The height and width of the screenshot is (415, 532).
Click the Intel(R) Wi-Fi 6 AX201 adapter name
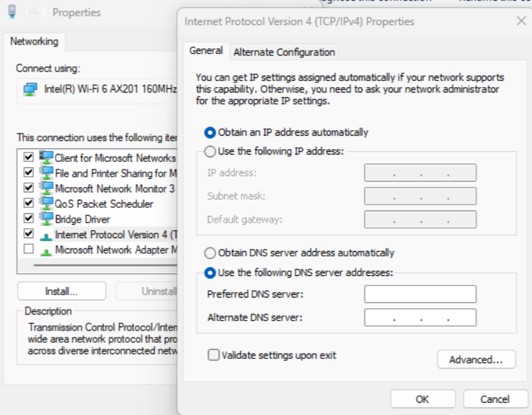tap(111, 89)
